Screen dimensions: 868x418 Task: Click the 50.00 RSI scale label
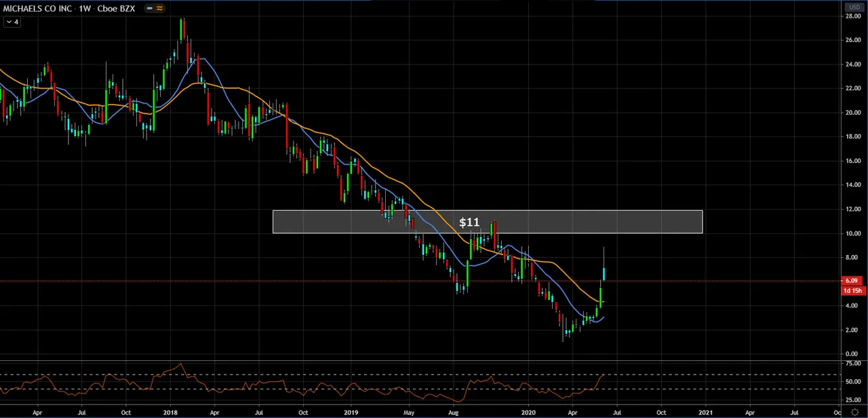[x=853, y=382]
